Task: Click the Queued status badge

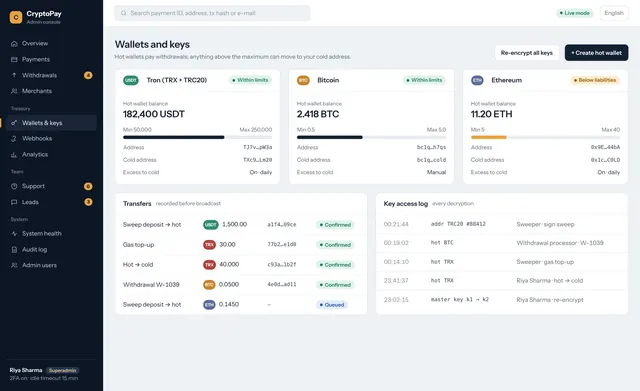Action: pos(332,304)
